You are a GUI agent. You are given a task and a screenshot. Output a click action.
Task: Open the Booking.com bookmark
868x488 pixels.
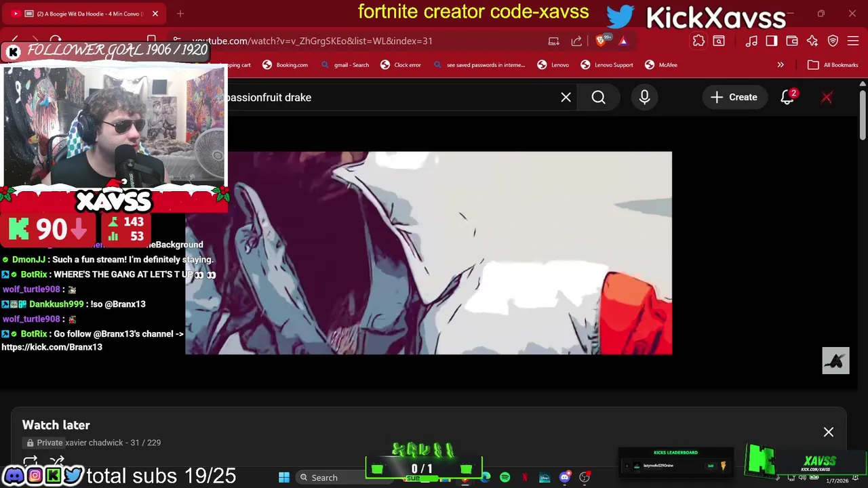(x=285, y=65)
